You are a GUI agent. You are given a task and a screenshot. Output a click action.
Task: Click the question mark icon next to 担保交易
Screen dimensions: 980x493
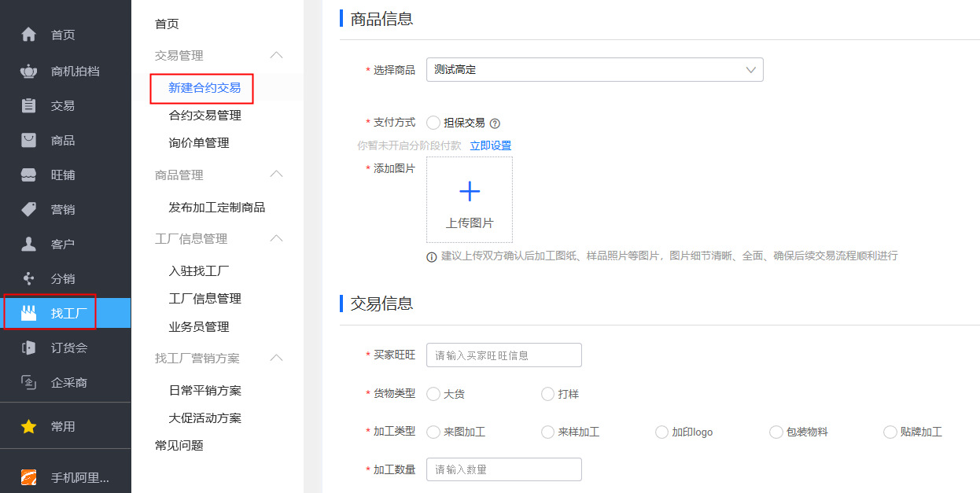coord(496,123)
